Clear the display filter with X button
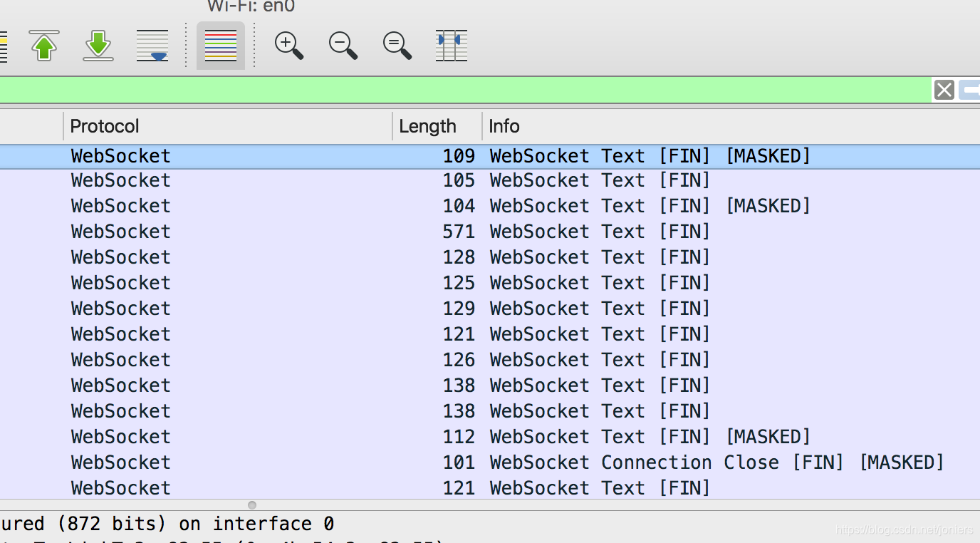Image resolution: width=980 pixels, height=543 pixels. click(944, 90)
